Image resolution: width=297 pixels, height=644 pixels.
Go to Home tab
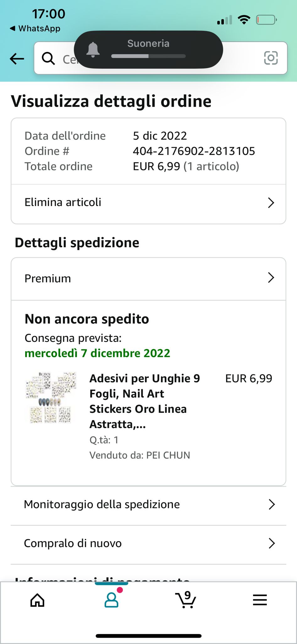(37, 600)
